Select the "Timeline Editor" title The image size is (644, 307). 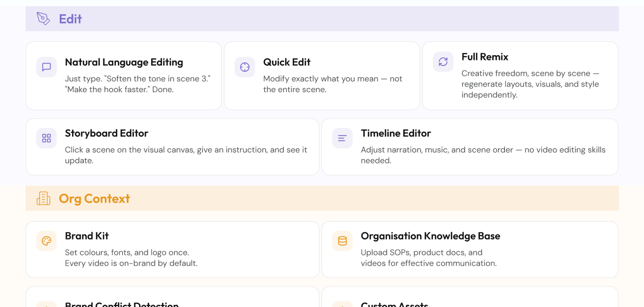pyautogui.click(x=396, y=133)
